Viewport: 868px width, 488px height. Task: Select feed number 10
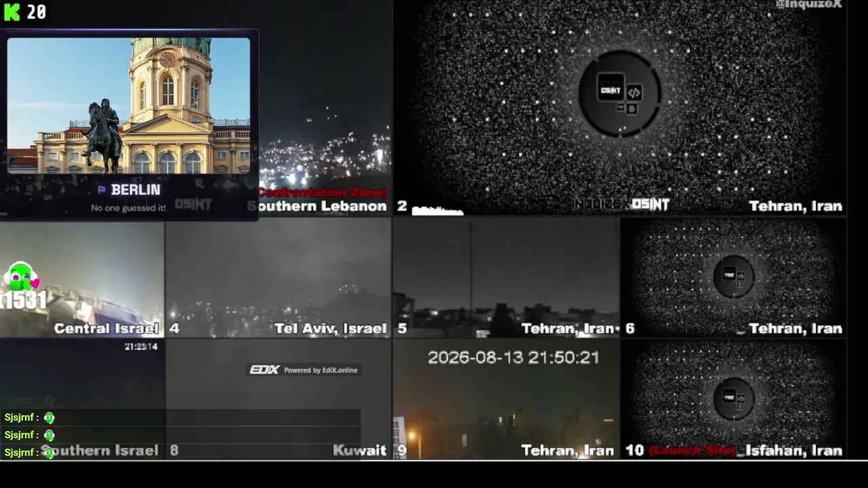pyautogui.click(x=635, y=451)
